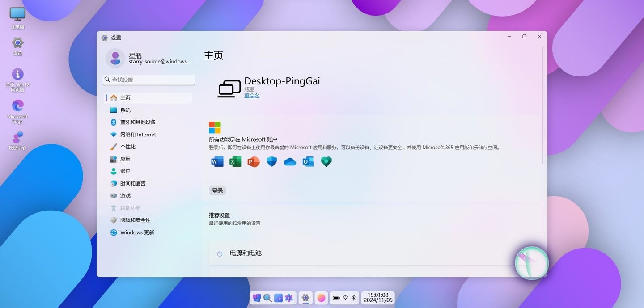The width and height of the screenshot is (644, 308).
Task: Click the battery icon in system tray
Action: tap(336, 298)
